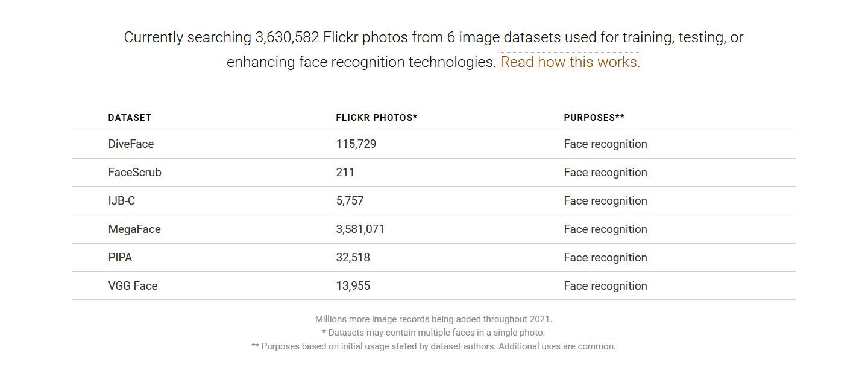Click the 32,518 photo count for PIPA

coord(353,258)
